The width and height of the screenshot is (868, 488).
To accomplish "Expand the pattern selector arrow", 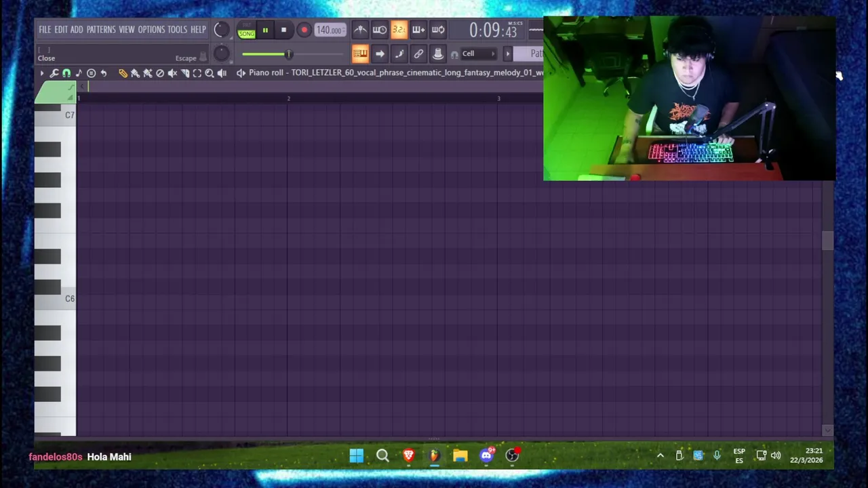I will pyautogui.click(x=507, y=54).
